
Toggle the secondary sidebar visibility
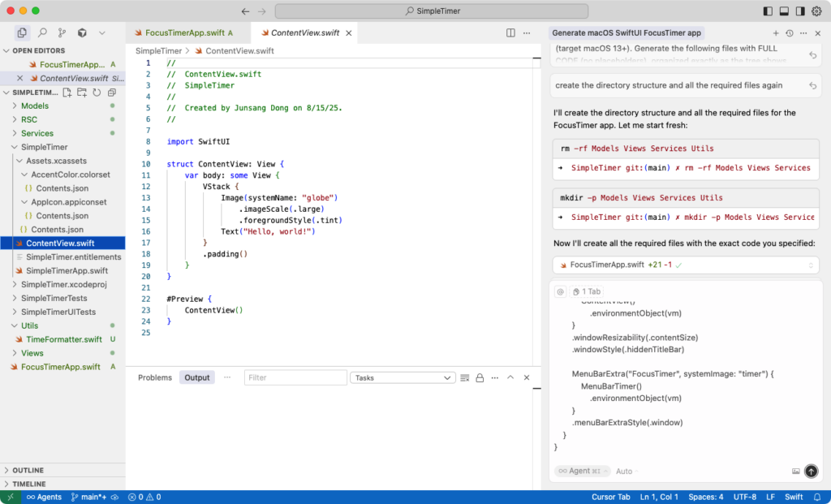click(800, 11)
